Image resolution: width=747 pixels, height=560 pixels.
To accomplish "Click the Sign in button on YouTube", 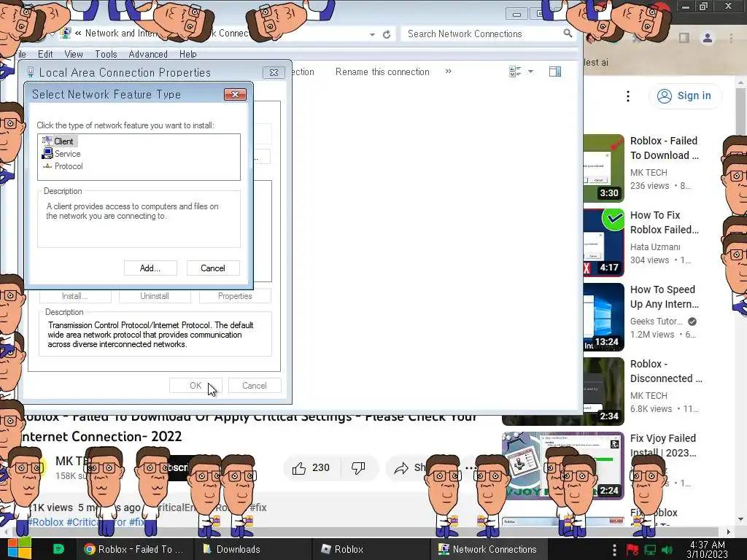I will (x=684, y=96).
